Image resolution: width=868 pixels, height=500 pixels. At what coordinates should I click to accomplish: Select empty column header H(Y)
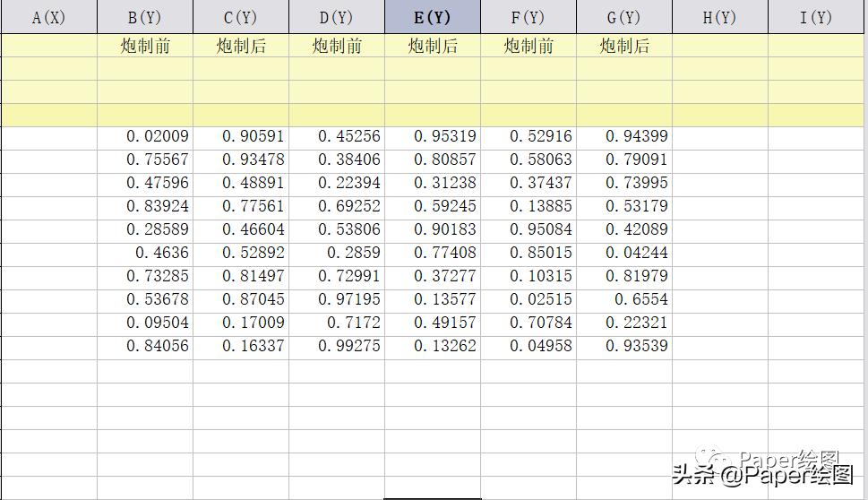[719, 17]
